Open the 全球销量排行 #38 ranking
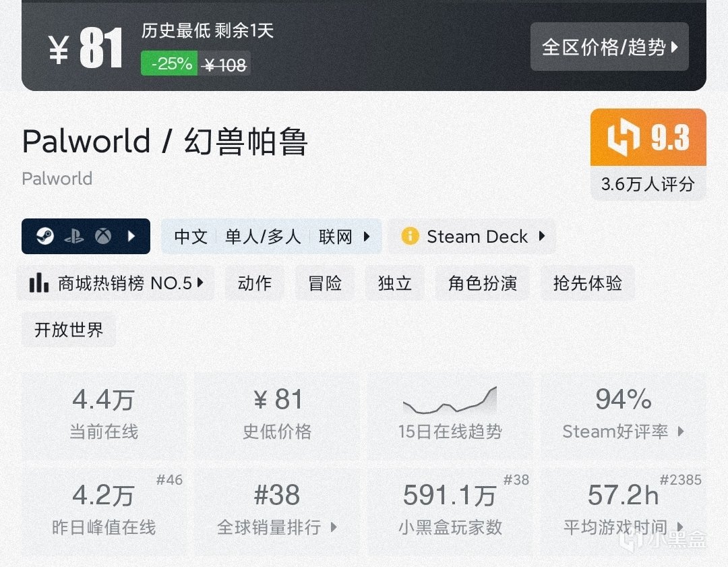Screen dimensions: 728x567 click(x=277, y=511)
